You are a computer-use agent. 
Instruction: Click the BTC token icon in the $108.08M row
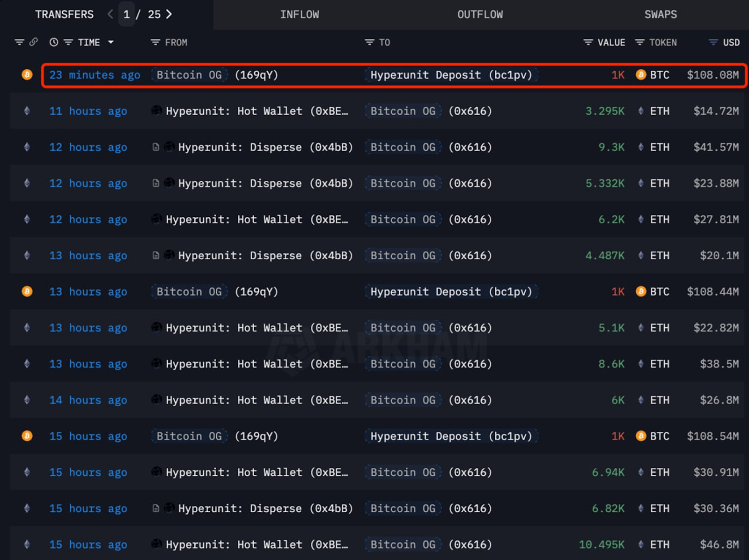641,74
